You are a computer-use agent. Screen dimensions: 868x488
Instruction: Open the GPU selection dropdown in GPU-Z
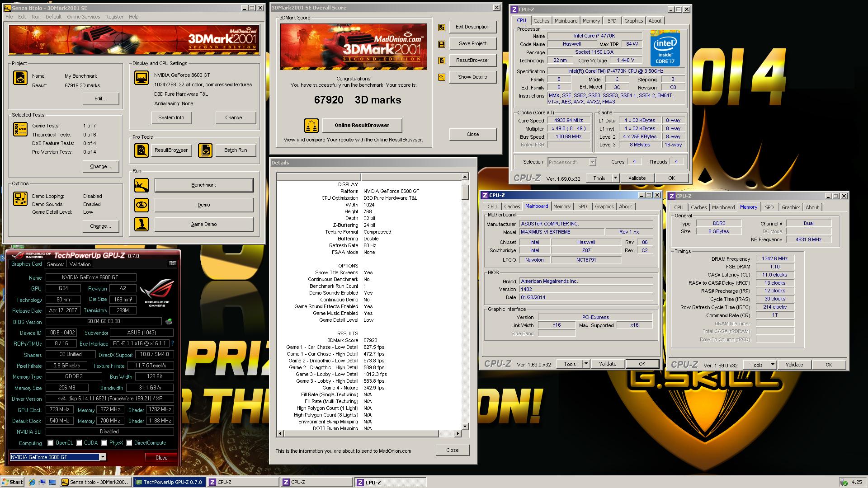point(103,457)
